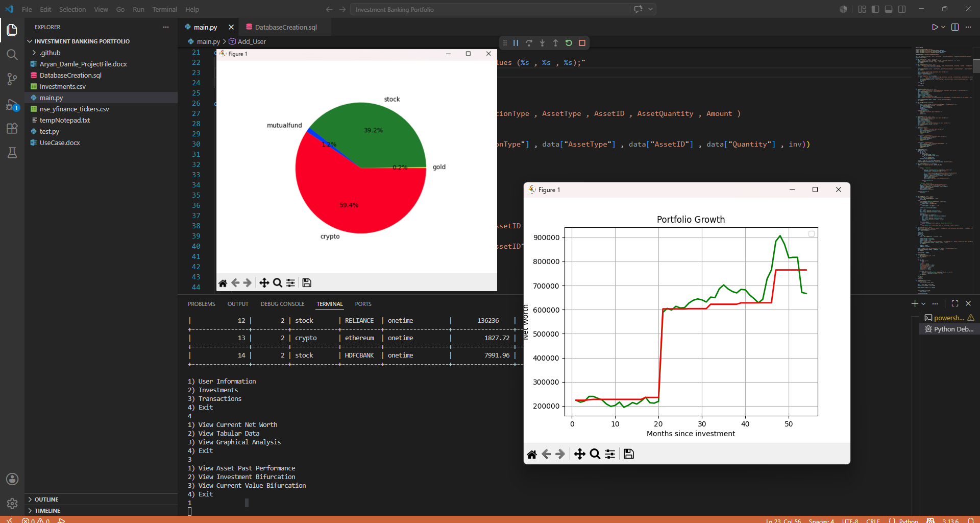Open the Search view in activity bar
The width and height of the screenshot is (980, 523).
[x=12, y=55]
